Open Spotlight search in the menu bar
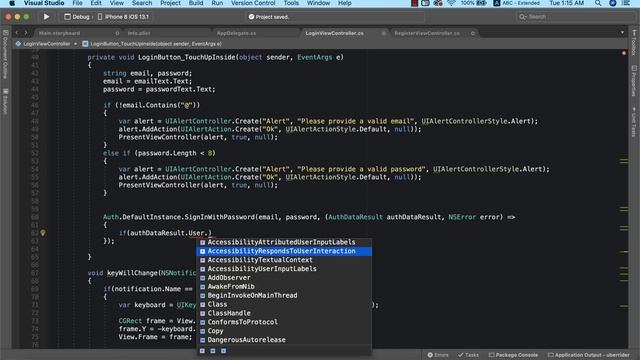 (598, 3)
